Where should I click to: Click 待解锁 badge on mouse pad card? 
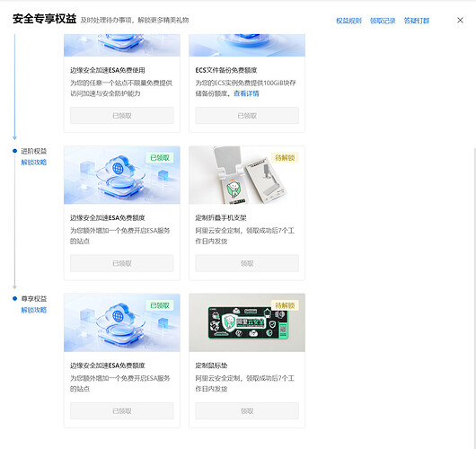tap(285, 305)
